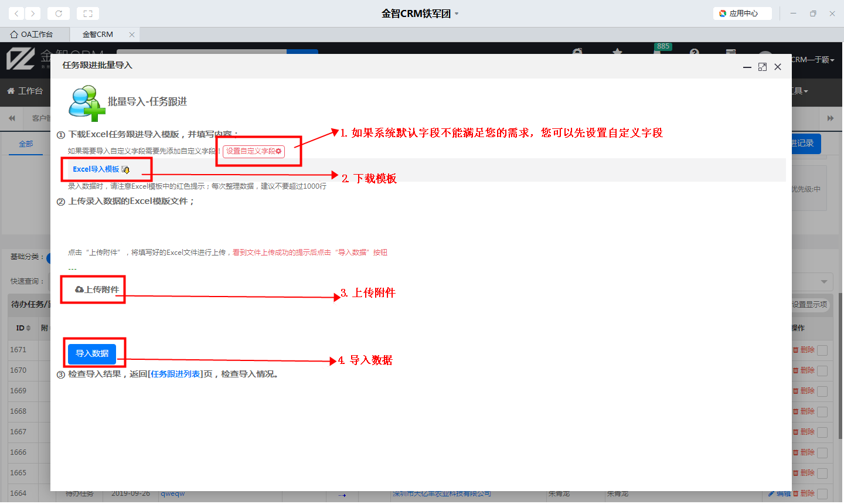Tick the checkbox in row 1666
This screenshot has height=504, width=844.
click(822, 453)
